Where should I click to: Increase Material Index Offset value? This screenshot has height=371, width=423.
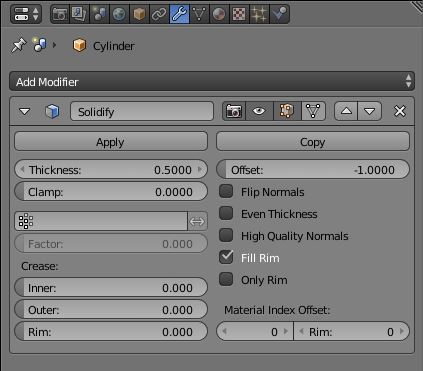286,331
